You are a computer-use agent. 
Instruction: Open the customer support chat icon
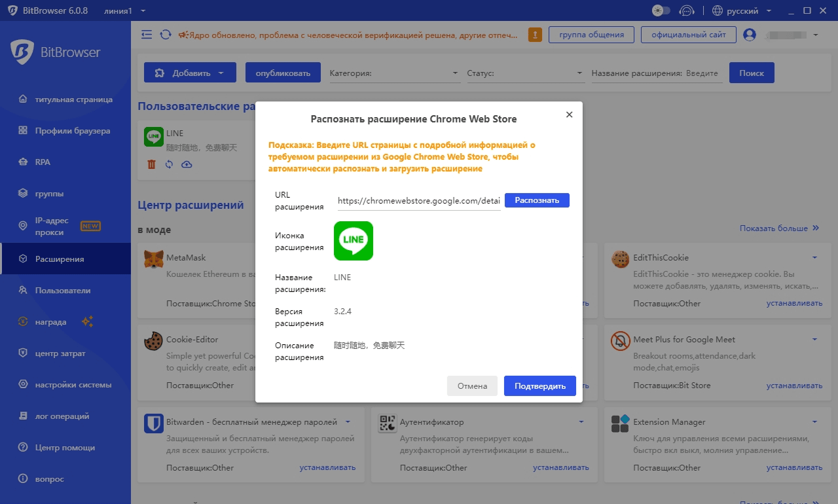tap(687, 10)
